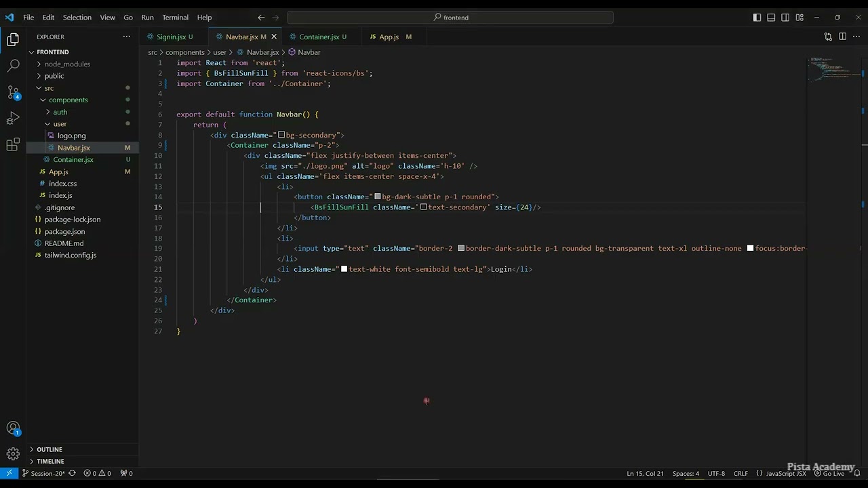Open the Terminal menu

pos(175,18)
